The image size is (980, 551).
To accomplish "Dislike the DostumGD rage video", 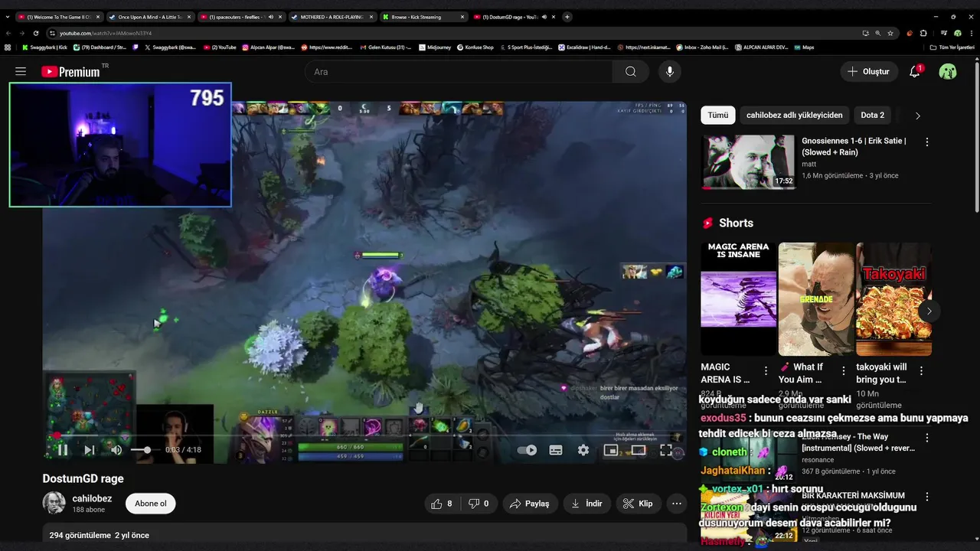I will point(479,504).
